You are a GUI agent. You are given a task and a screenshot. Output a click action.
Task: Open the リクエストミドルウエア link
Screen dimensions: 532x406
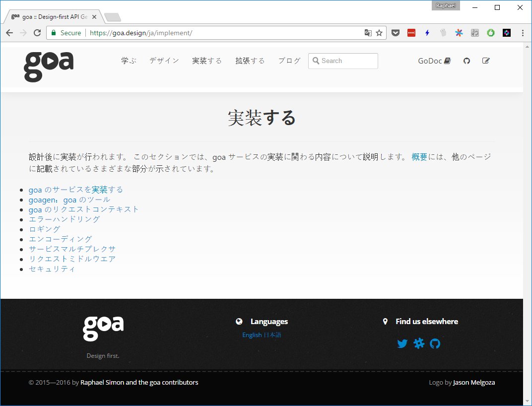coord(72,259)
